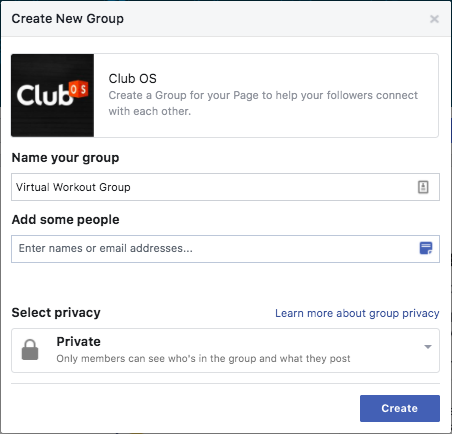This screenshot has height=434, width=452.
Task: Click the contact card icon in group name field
Action: [423, 187]
